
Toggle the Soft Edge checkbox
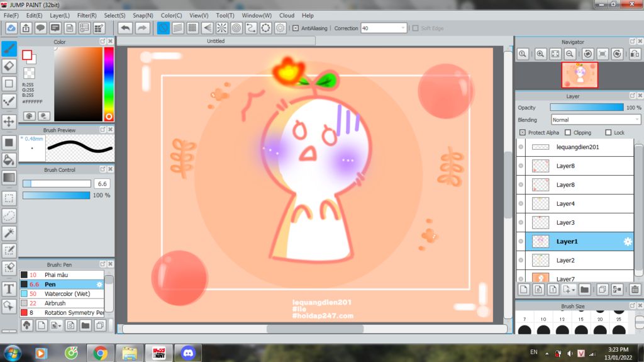[415, 28]
